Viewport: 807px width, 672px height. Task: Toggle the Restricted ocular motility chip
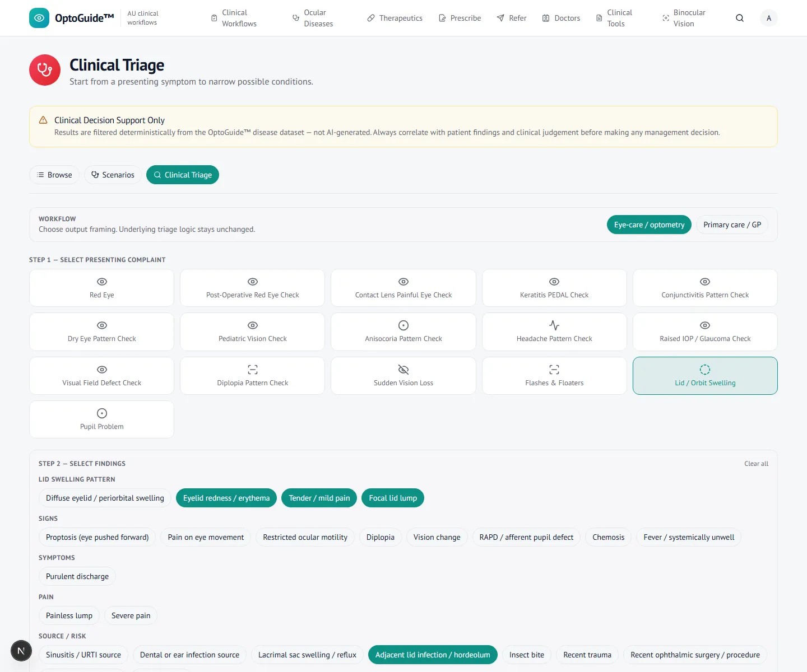click(x=305, y=537)
